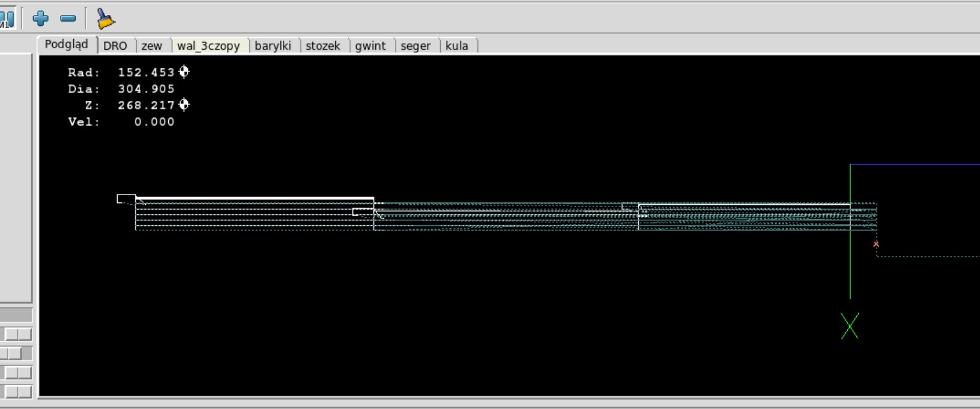
Task: Switch to the stozek tab
Action: point(323,46)
